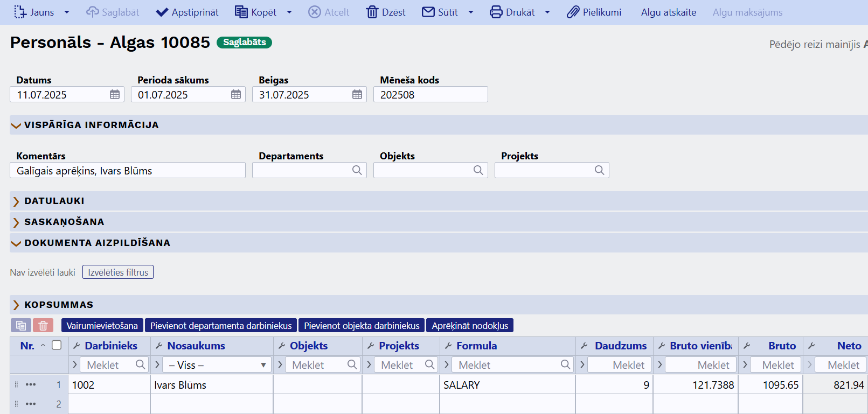Click Formula column search field
Viewport: 868px width, 414px height.
click(x=512, y=364)
